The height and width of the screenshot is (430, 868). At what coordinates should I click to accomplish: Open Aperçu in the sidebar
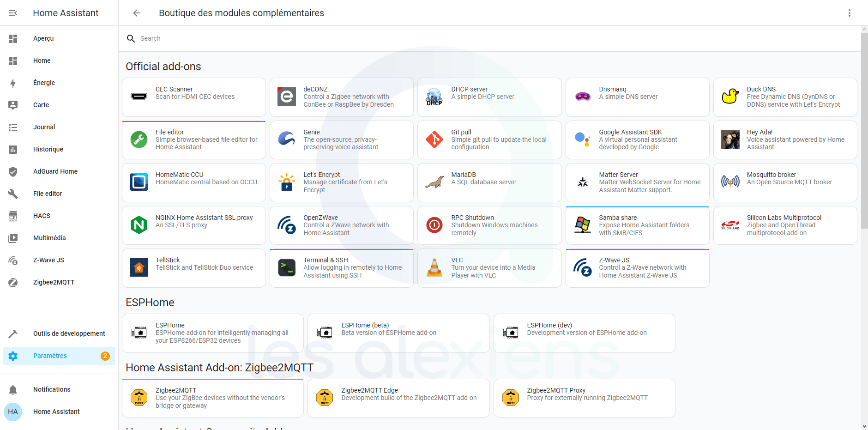tap(59, 38)
